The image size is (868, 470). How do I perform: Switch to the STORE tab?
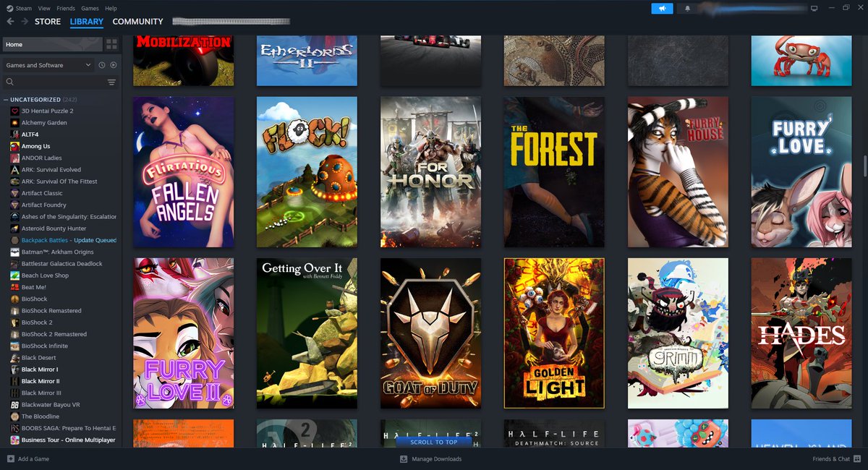(48, 22)
